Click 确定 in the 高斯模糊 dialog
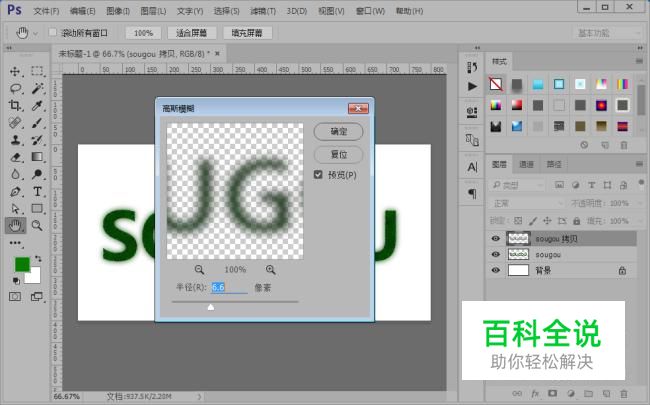This screenshot has width=650, height=405. click(338, 131)
